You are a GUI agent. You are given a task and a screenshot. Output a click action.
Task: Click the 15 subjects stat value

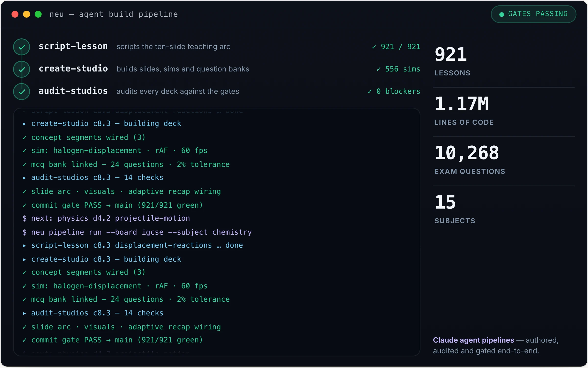(x=445, y=202)
